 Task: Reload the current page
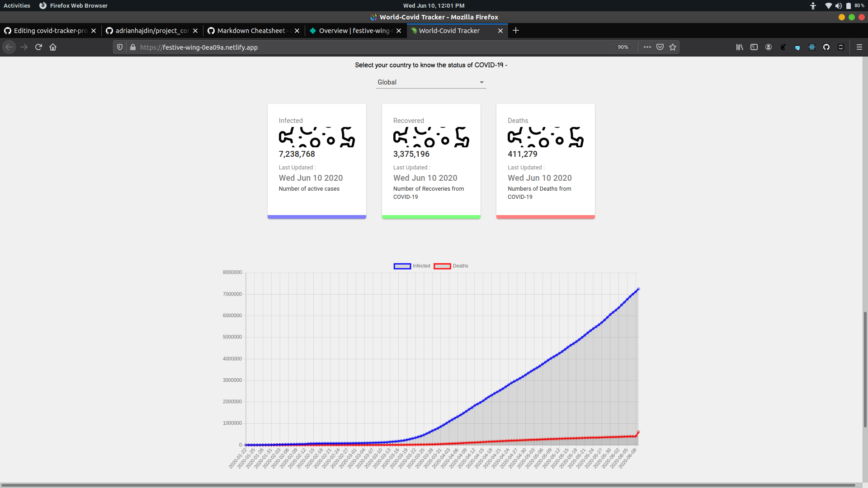click(x=38, y=47)
